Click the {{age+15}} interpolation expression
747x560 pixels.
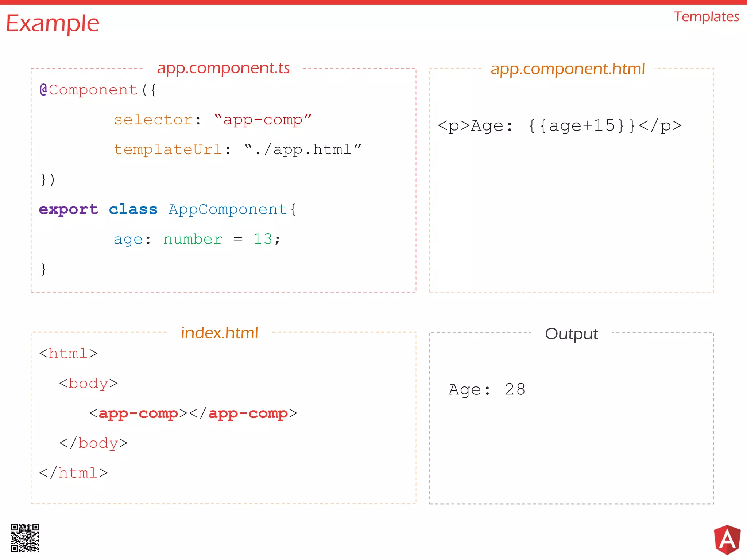582,126
